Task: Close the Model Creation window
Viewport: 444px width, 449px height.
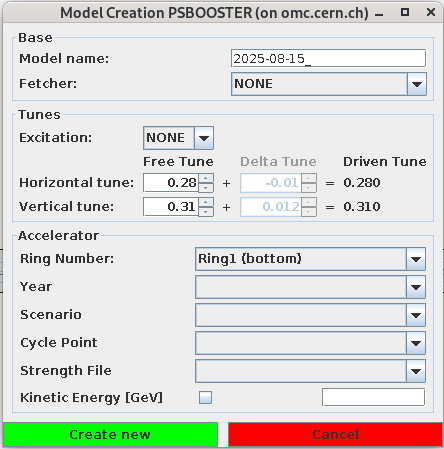Action: click(431, 13)
